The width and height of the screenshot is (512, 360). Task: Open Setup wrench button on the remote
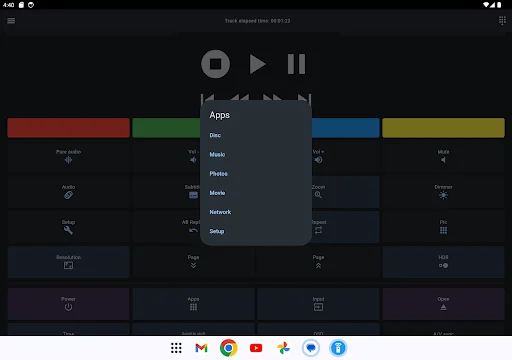coord(68,227)
